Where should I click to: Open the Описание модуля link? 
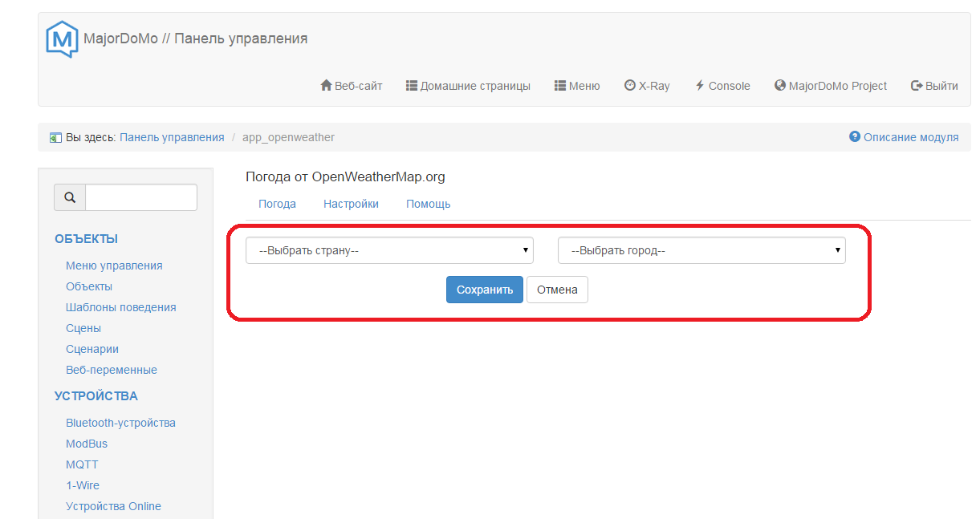[x=911, y=137]
